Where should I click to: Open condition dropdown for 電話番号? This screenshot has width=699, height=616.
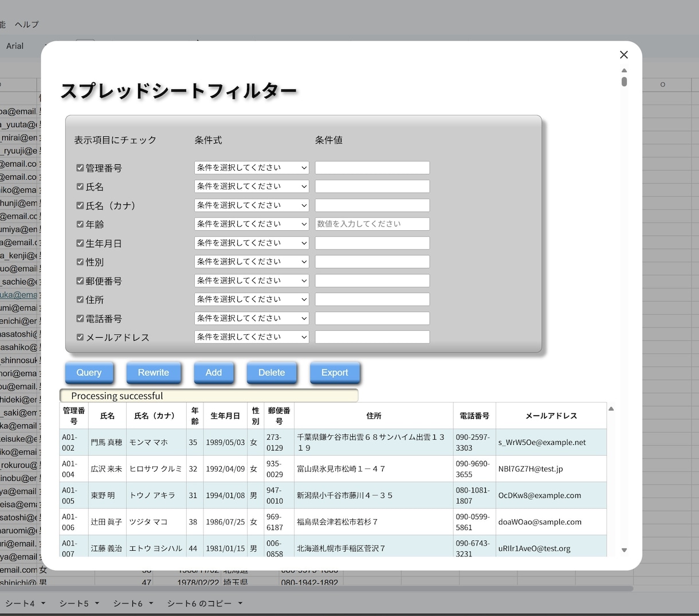[252, 318]
